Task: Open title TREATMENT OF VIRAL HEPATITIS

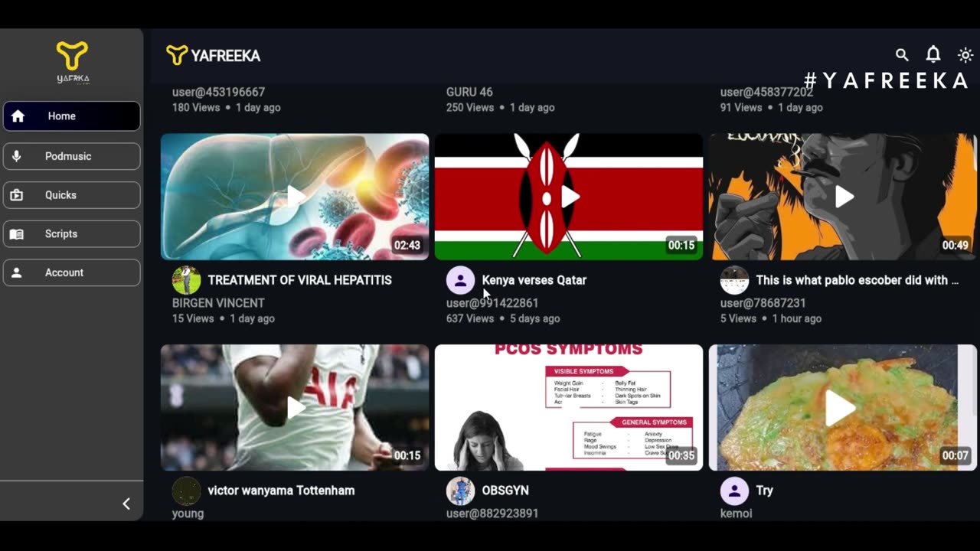Action: (x=299, y=280)
